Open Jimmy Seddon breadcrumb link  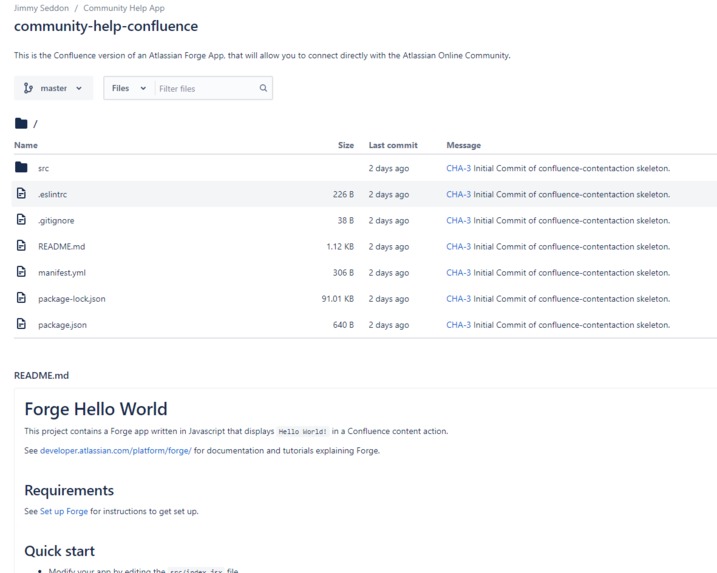click(41, 8)
